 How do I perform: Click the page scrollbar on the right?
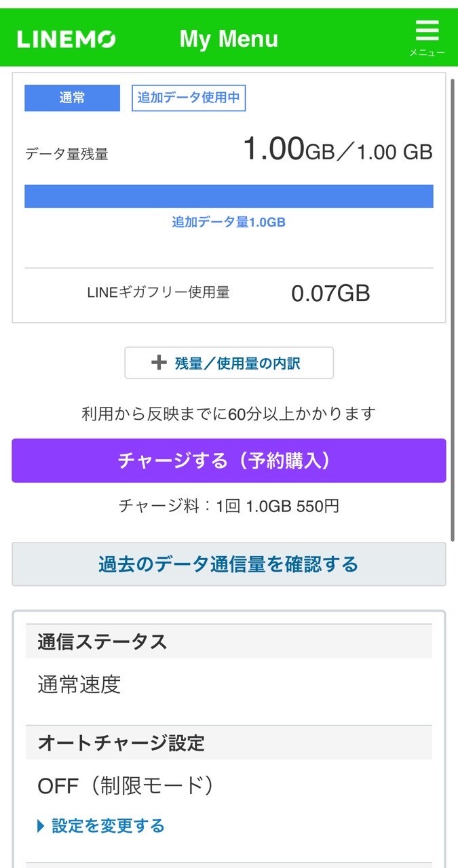click(x=453, y=309)
